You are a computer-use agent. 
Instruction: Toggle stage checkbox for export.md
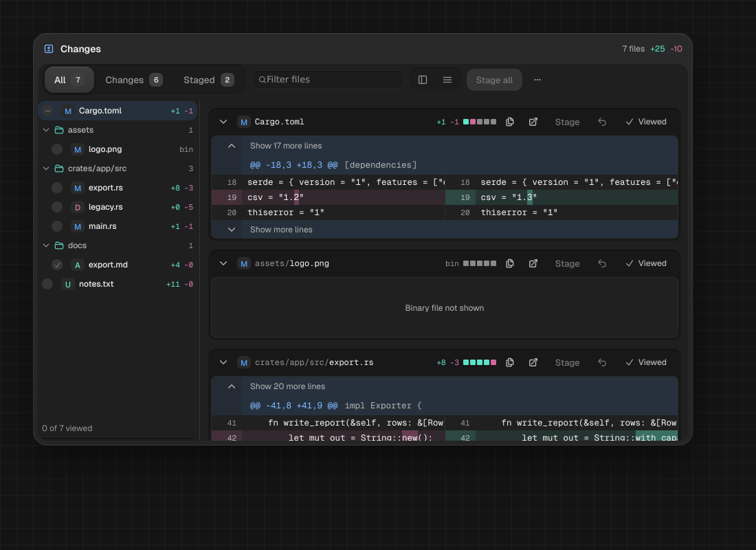[x=57, y=265]
